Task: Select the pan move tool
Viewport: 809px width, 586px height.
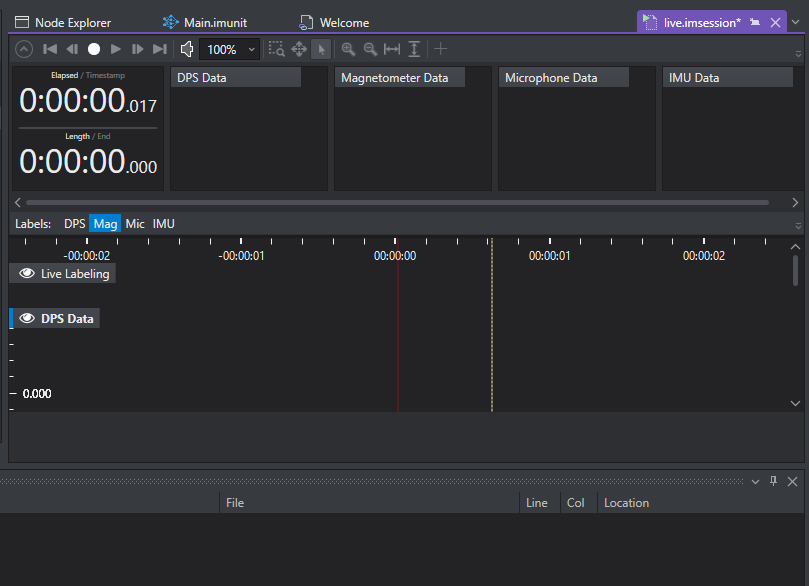Action: click(x=299, y=49)
